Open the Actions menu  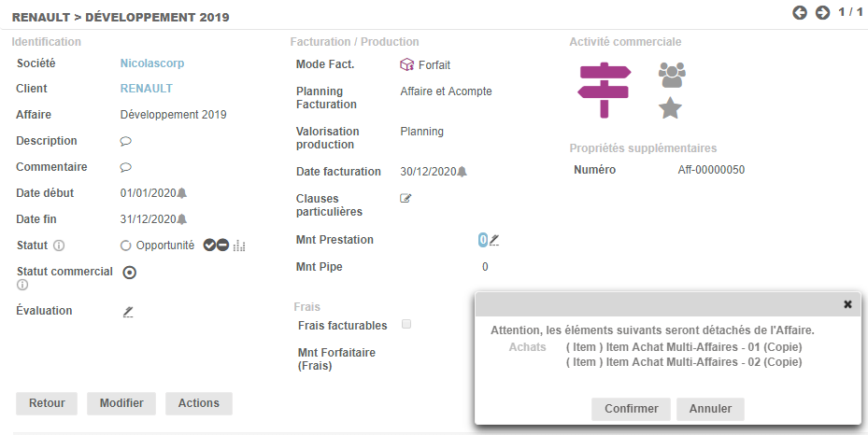(198, 403)
